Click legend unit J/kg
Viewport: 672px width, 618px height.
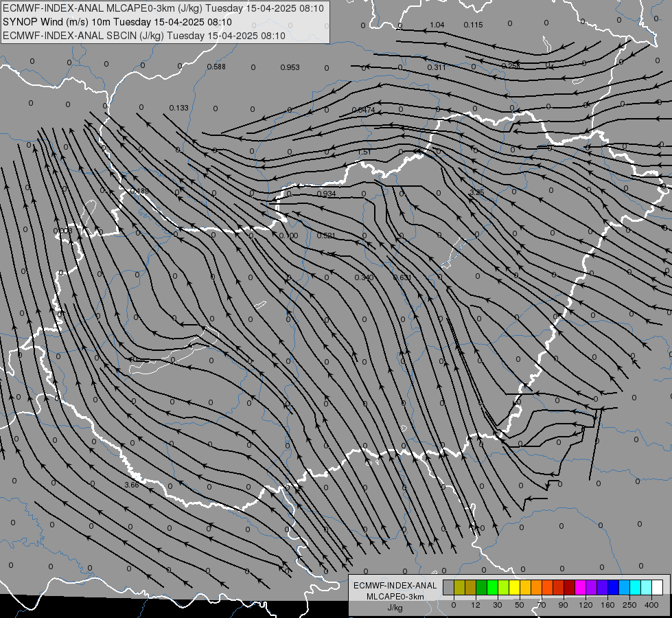coord(395,608)
